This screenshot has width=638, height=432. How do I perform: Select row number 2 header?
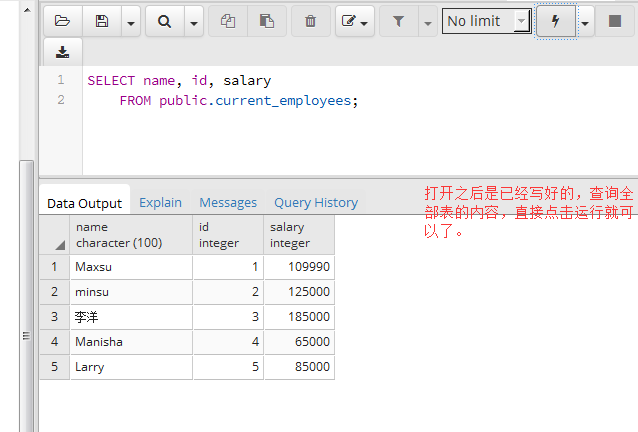click(55, 292)
